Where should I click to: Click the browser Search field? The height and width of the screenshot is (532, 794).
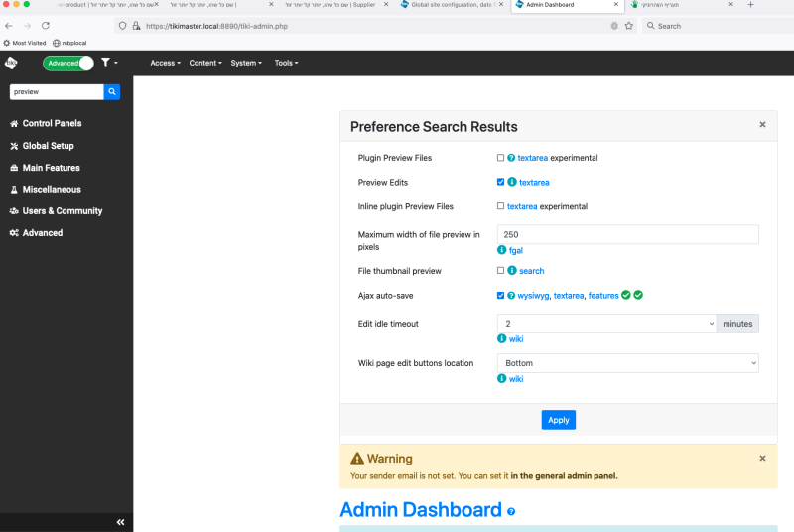tap(718, 26)
